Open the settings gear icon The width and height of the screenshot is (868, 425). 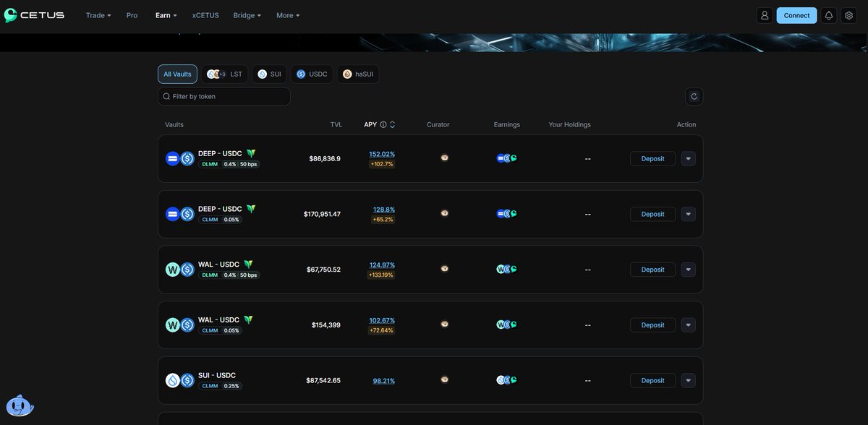[x=849, y=15]
